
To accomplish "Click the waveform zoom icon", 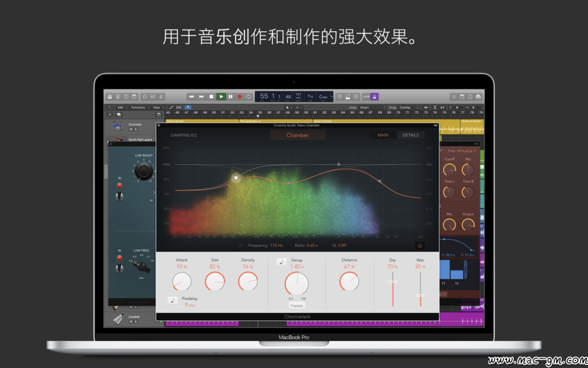I will (x=426, y=107).
